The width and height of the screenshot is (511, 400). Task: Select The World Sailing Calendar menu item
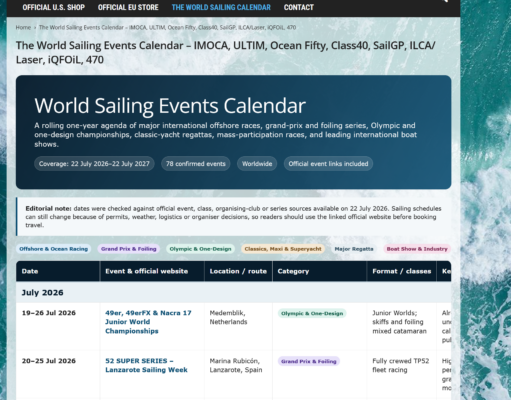pyautogui.click(x=221, y=7)
